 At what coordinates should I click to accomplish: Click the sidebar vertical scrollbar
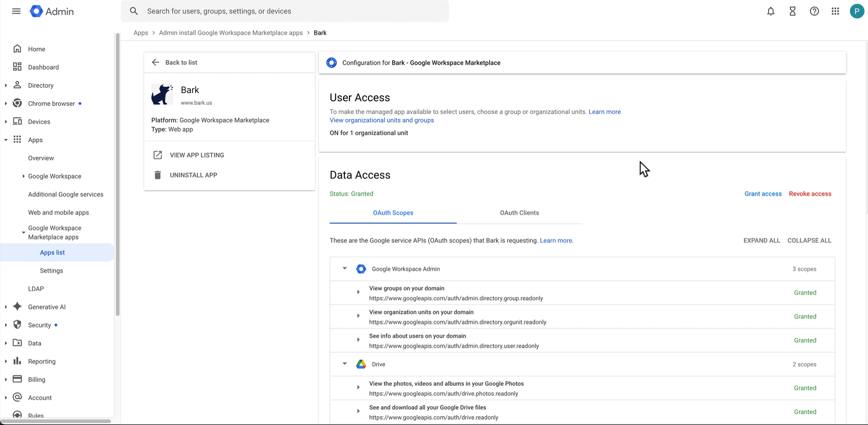[x=118, y=174]
